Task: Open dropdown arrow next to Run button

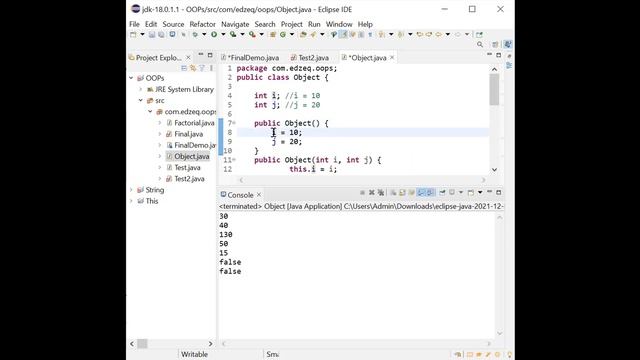Action: tap(223, 35)
